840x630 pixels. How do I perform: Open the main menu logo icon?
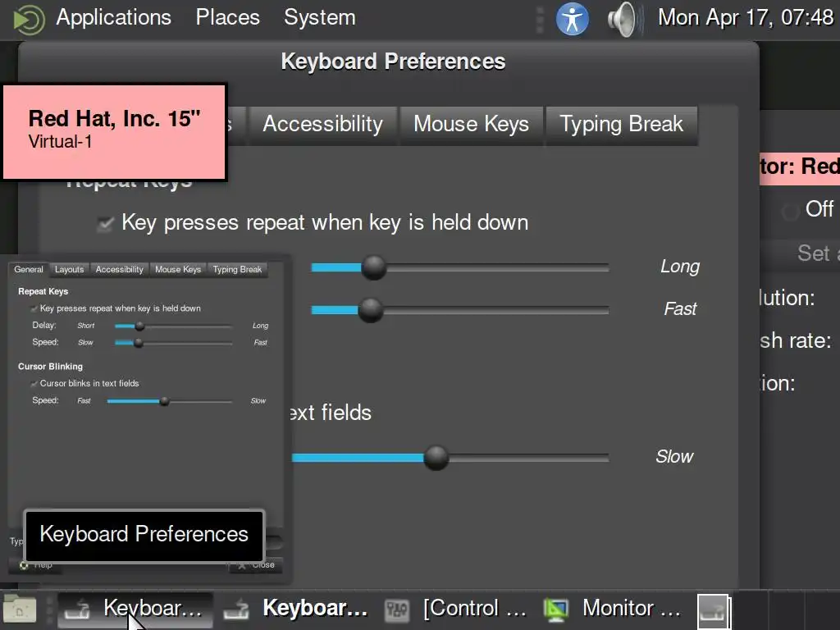pos(30,18)
